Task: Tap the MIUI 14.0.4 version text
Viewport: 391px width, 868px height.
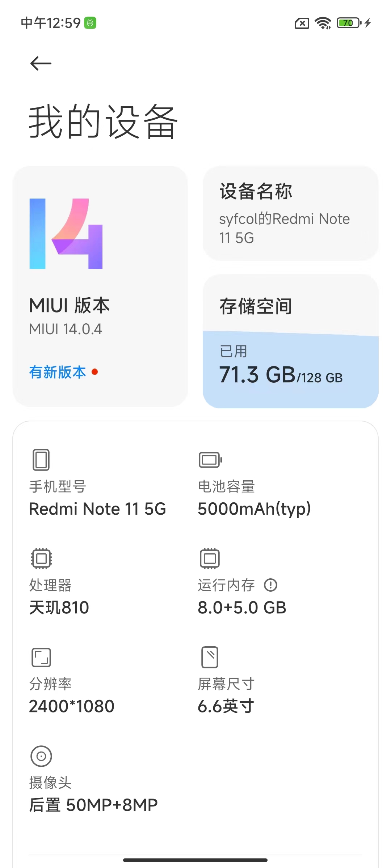Action: point(66,329)
